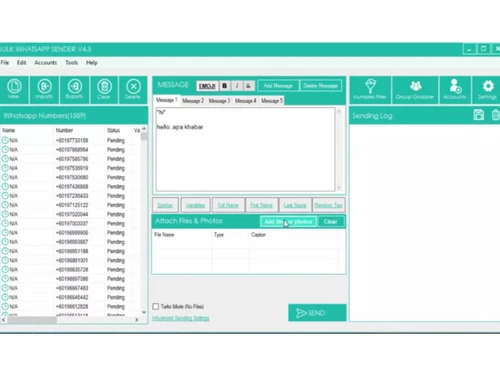
Task: Click the message box scroll-down arrow
Action: (x=339, y=188)
